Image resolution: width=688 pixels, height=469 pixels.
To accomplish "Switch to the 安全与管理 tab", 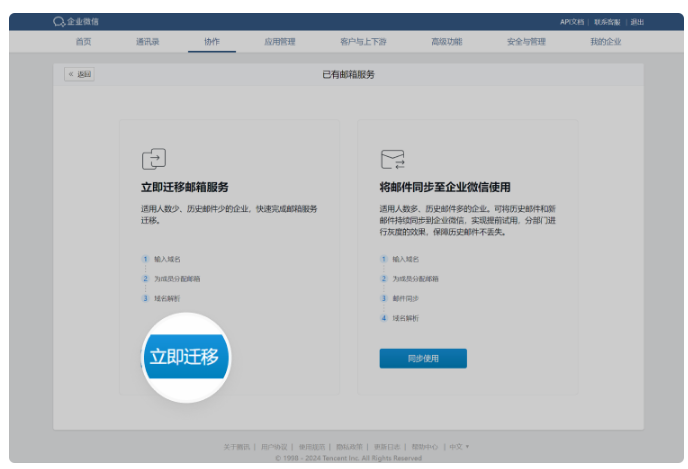I will [526, 42].
